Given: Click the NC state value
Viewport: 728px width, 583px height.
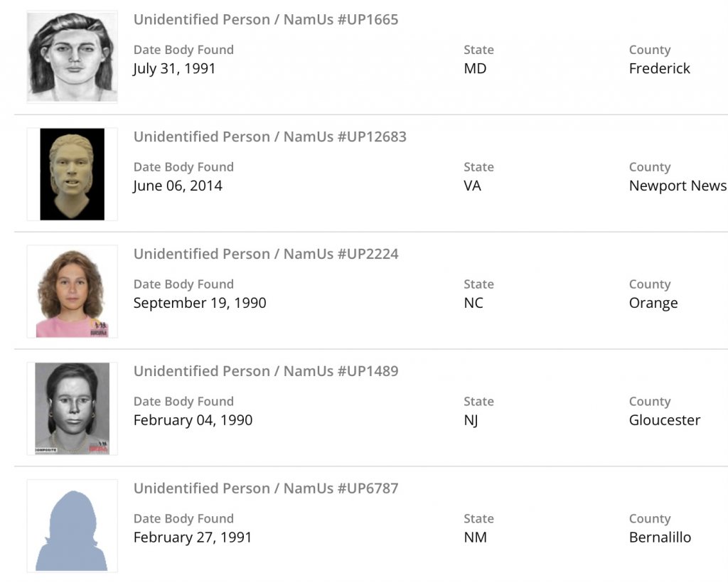Looking at the screenshot, I should pos(473,304).
